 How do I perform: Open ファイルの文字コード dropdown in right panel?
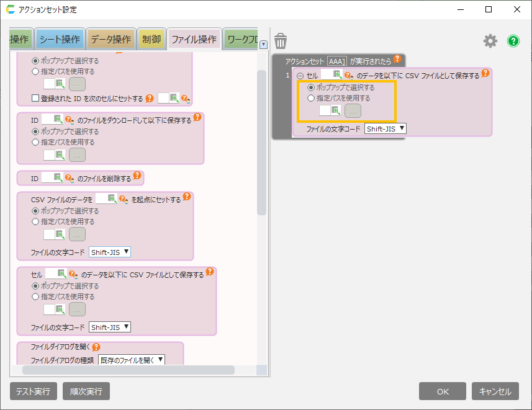[385, 128]
